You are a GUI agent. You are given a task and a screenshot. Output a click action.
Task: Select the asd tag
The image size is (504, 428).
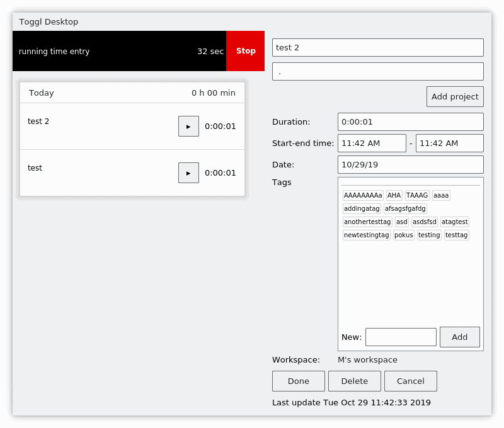tap(401, 222)
